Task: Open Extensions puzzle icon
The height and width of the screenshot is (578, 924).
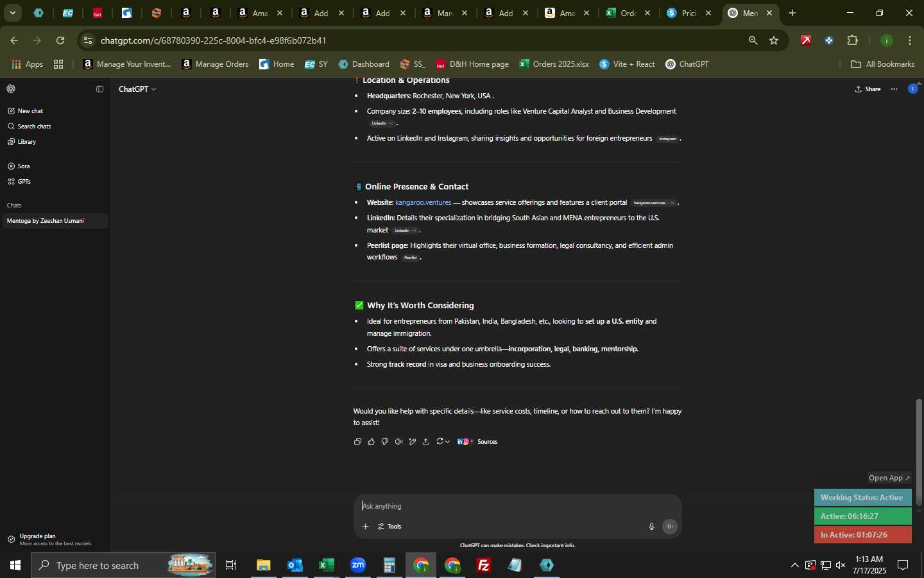Action: [x=853, y=40]
